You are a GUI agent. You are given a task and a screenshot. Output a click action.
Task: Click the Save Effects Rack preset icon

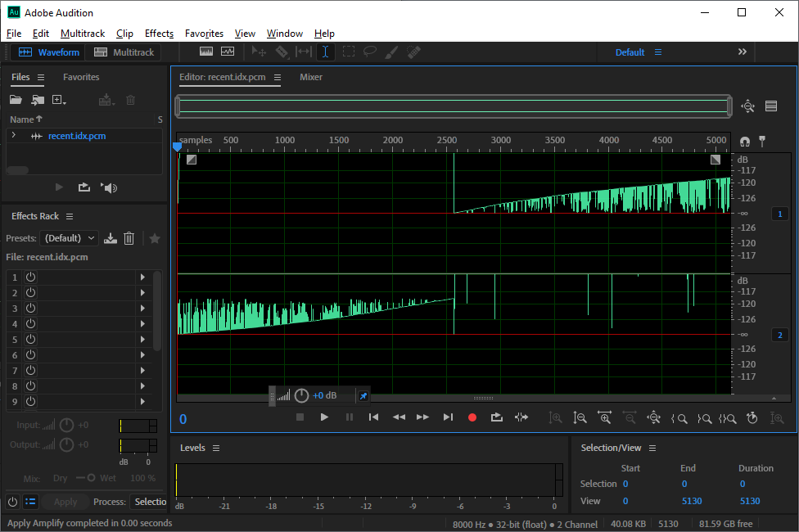(x=111, y=238)
